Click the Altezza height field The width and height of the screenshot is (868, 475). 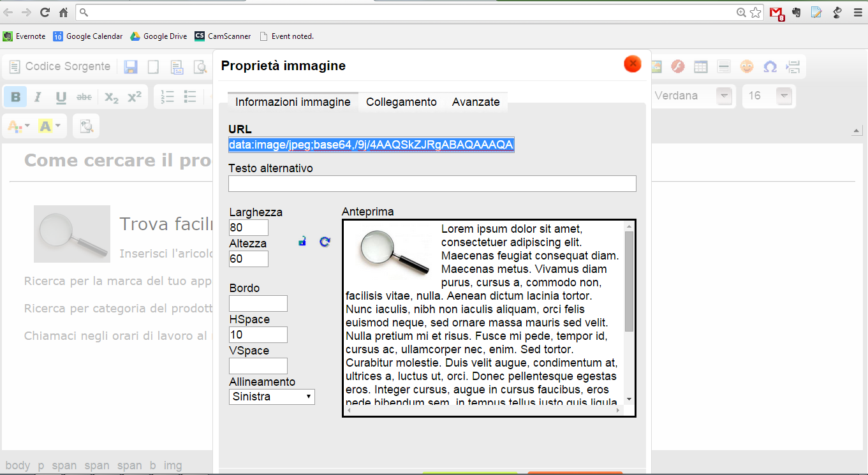point(249,259)
